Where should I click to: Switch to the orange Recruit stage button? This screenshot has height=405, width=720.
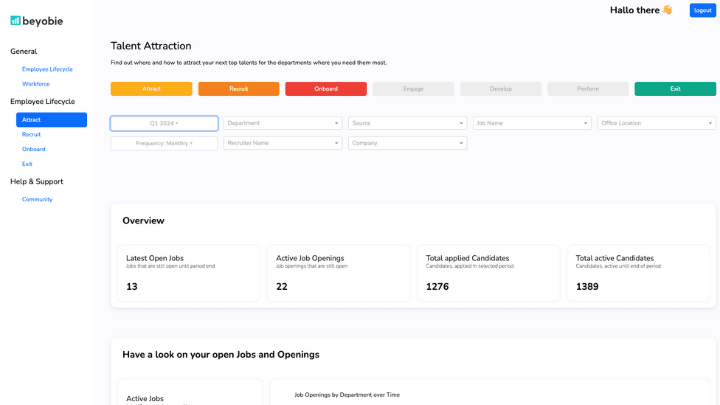click(x=238, y=89)
